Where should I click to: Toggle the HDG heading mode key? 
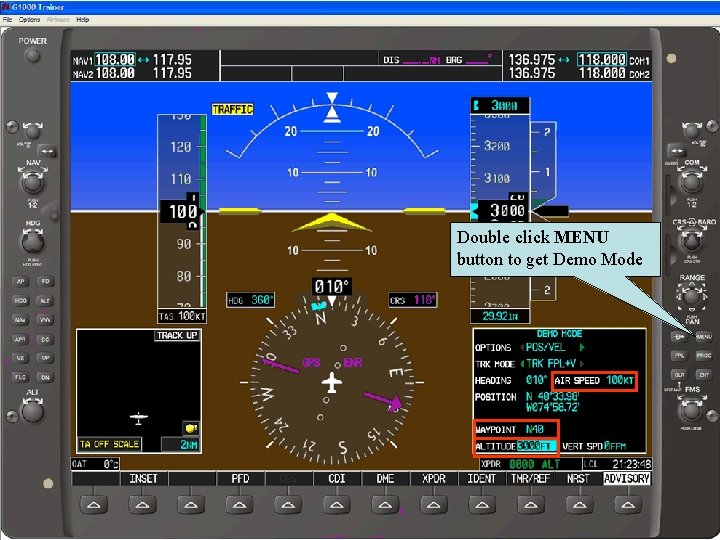click(x=20, y=300)
